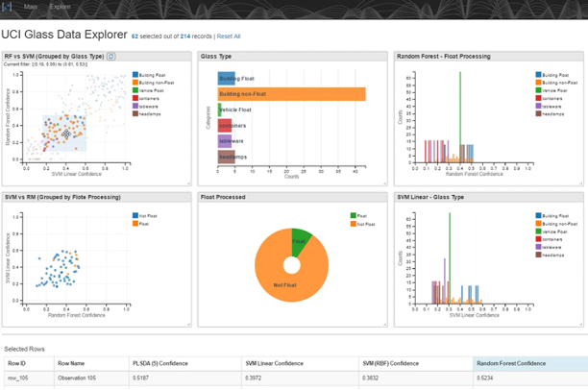Click the resize handle of Float Processed panel

(x=384, y=325)
